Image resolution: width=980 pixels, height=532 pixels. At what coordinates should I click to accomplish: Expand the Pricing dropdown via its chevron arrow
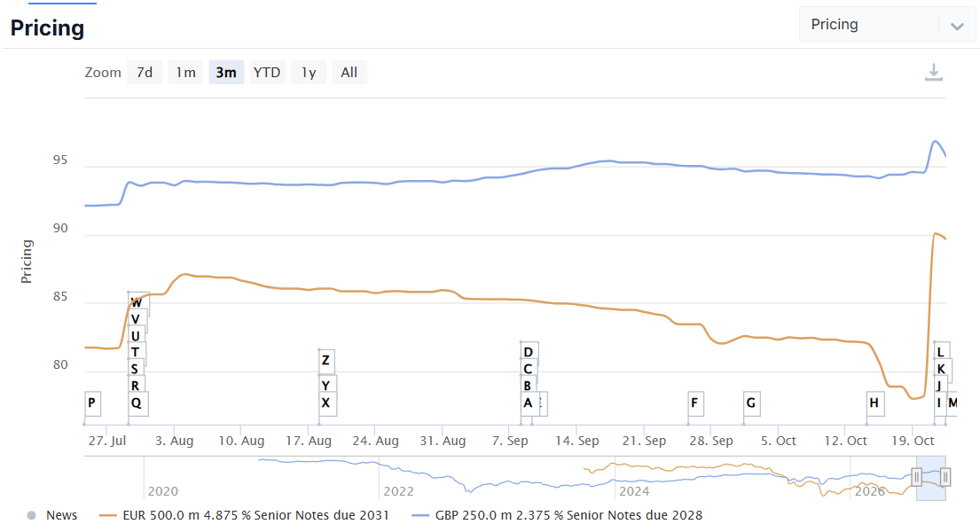pyautogui.click(x=957, y=27)
